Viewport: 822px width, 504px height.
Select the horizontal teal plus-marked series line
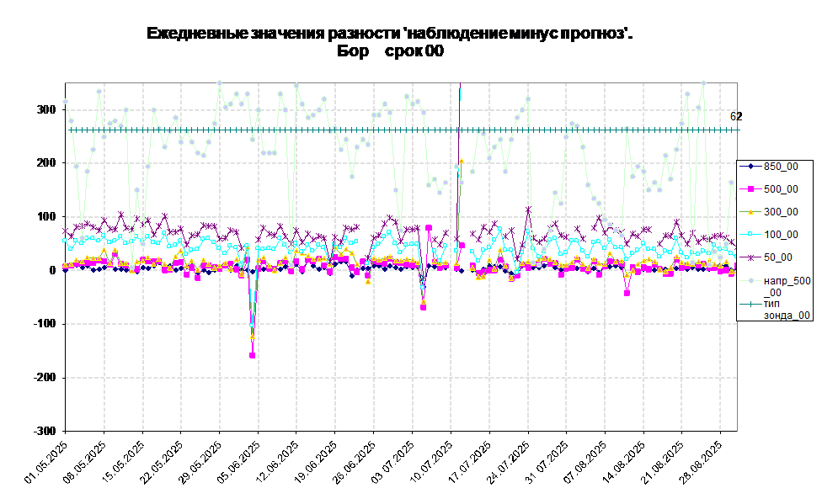[x=337, y=130]
